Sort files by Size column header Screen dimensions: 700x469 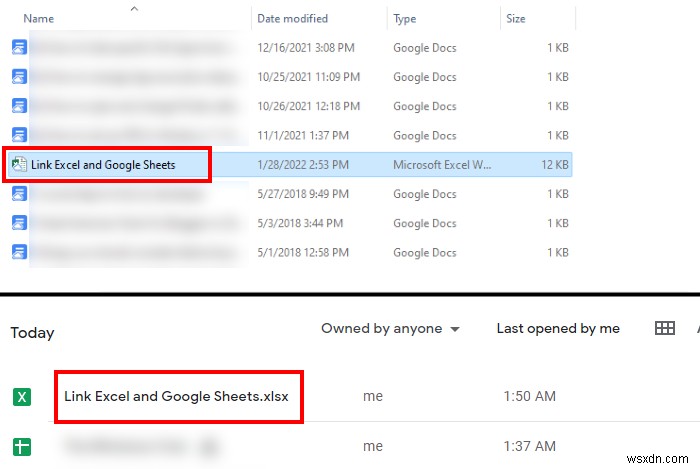[x=516, y=19]
